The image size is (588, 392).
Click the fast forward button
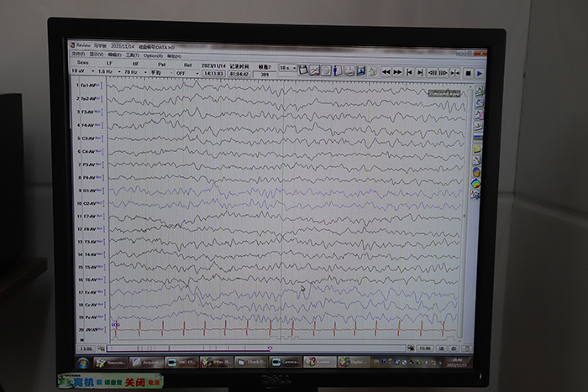397,72
